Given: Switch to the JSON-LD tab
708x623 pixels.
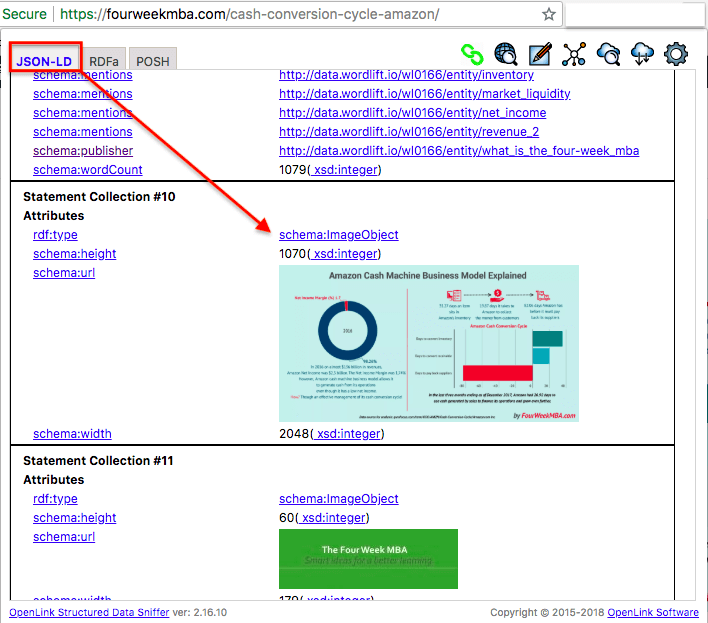Looking at the screenshot, I should point(44,61).
